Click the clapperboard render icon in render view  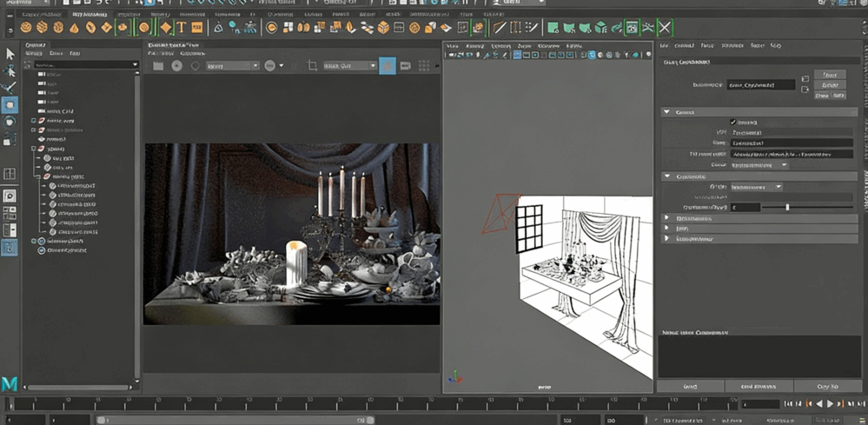(x=158, y=65)
